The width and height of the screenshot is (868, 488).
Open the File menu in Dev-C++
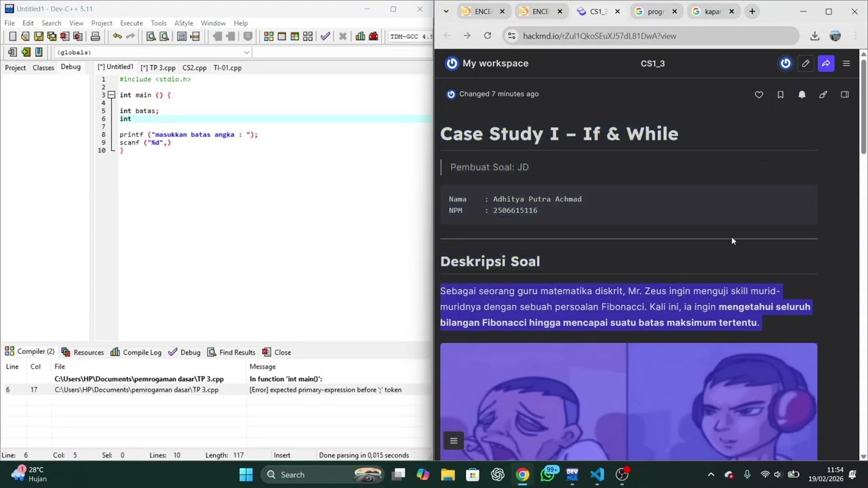coord(9,23)
